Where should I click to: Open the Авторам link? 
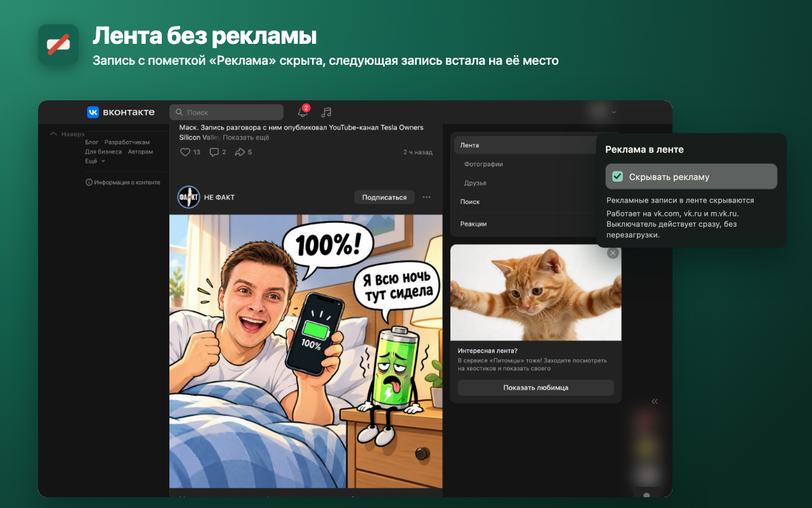coord(140,152)
